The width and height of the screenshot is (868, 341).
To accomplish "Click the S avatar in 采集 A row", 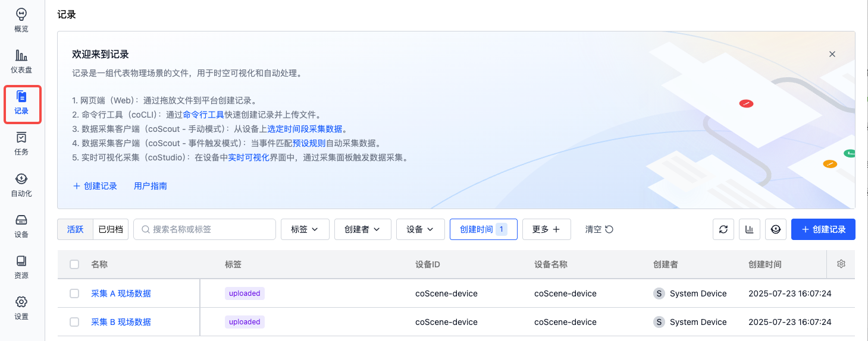I will pyautogui.click(x=659, y=293).
